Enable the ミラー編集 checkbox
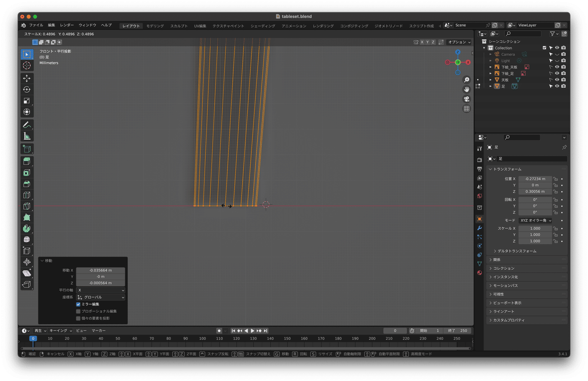The height and width of the screenshot is (381, 588). coord(78,305)
